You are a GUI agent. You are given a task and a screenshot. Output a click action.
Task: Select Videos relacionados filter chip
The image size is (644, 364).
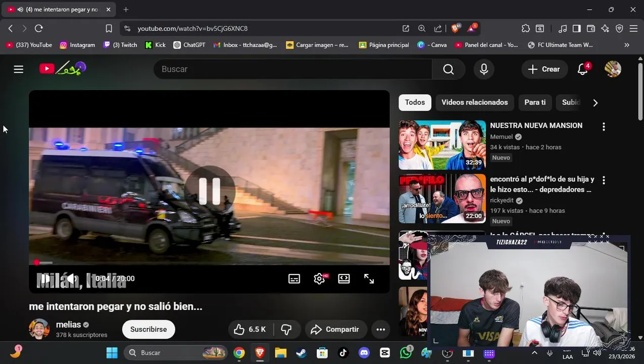[475, 103]
